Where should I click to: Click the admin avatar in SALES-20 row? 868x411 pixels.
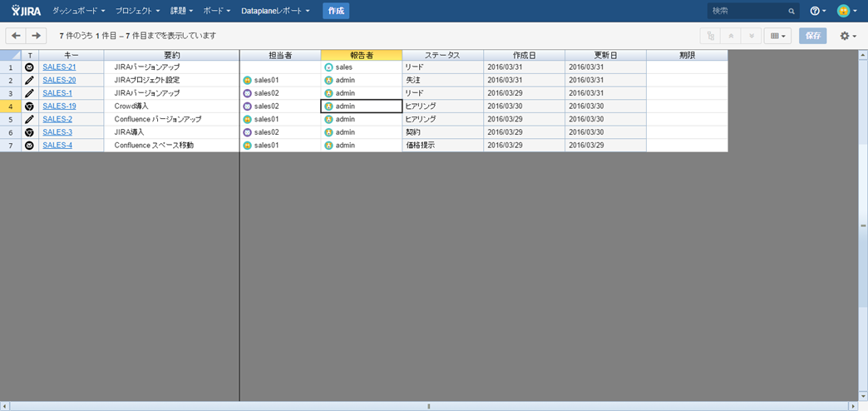(328, 80)
